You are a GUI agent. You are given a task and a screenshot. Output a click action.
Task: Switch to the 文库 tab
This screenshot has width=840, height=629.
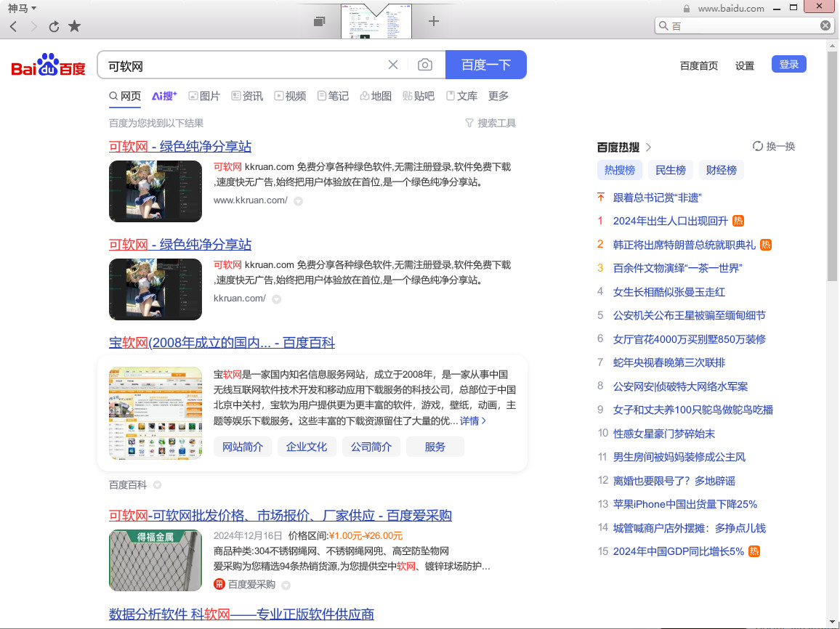[461, 96]
